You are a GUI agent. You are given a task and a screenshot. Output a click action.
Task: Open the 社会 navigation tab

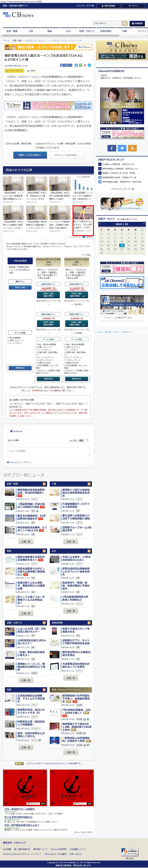pos(68,31)
